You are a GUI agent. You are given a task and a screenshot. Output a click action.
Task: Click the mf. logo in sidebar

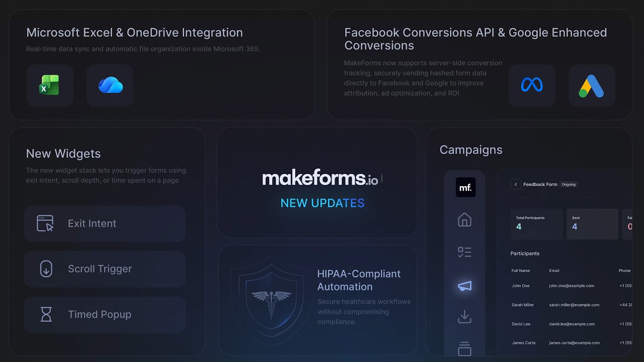point(465,188)
